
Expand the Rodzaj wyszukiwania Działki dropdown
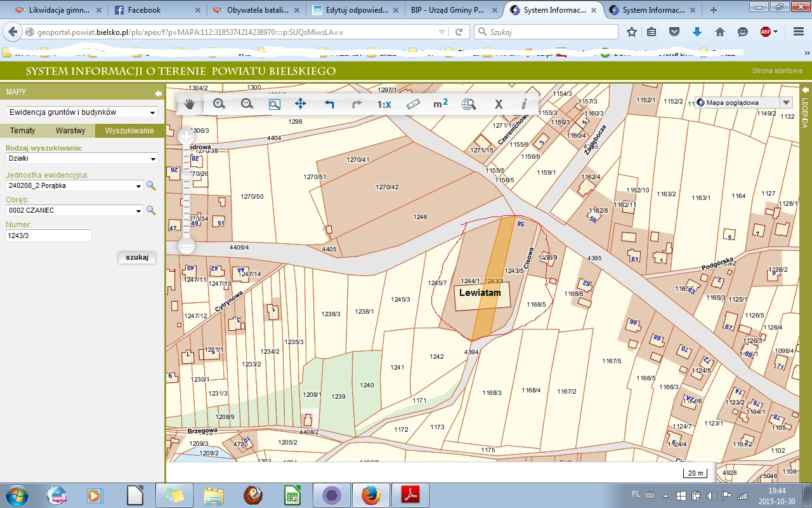tap(82, 159)
